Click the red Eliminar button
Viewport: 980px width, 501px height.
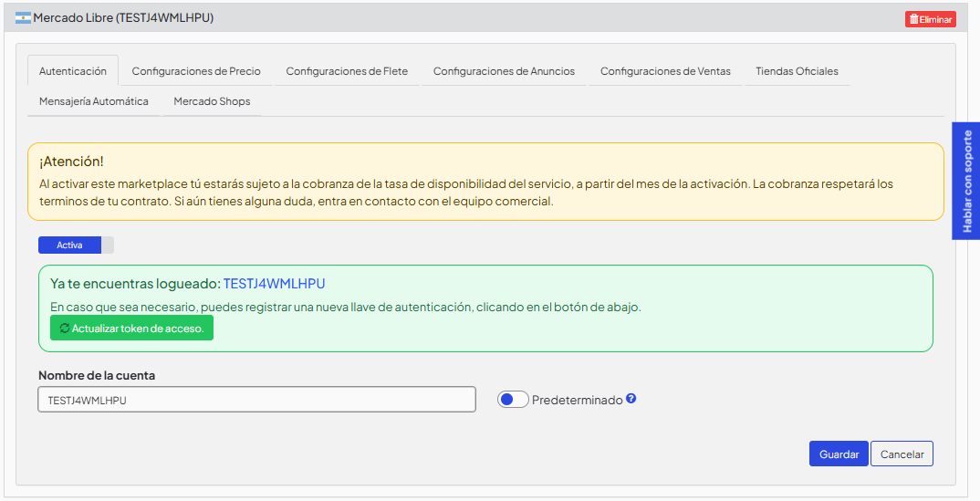pyautogui.click(x=931, y=19)
